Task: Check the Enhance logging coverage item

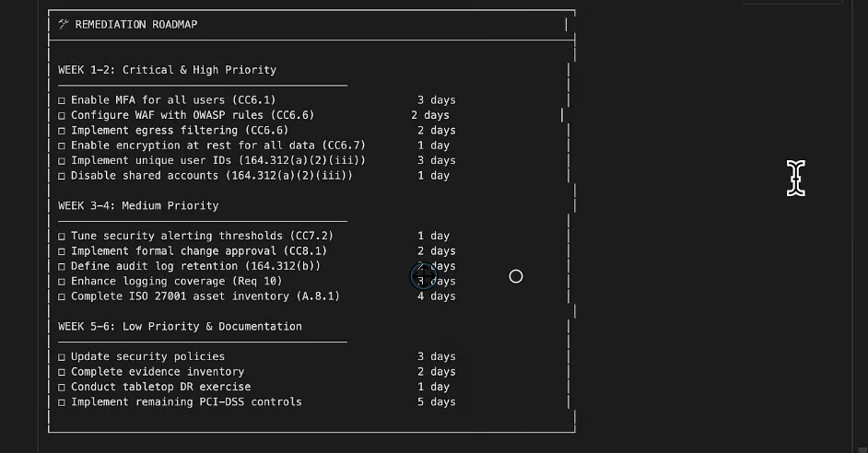Action: (62, 282)
